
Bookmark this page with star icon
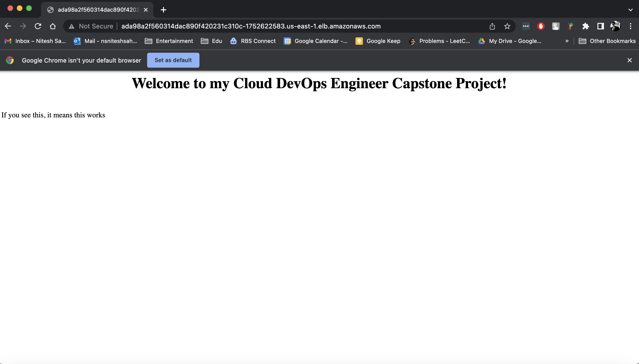(x=507, y=26)
